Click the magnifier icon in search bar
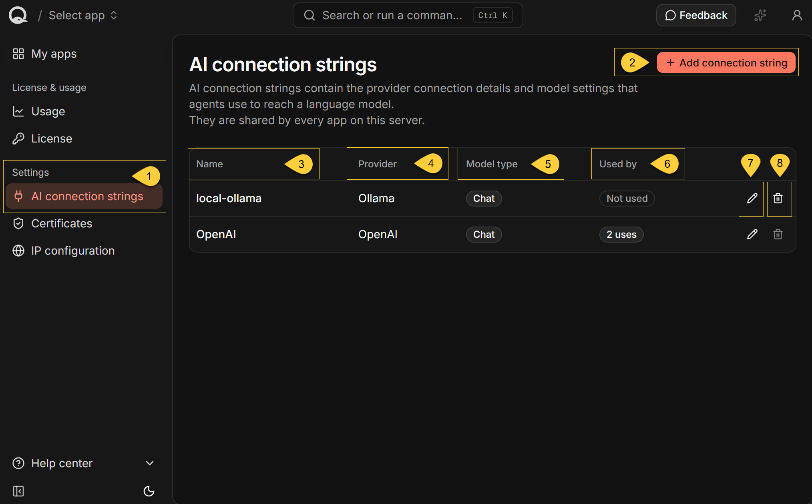This screenshot has height=504, width=812. pyautogui.click(x=309, y=15)
